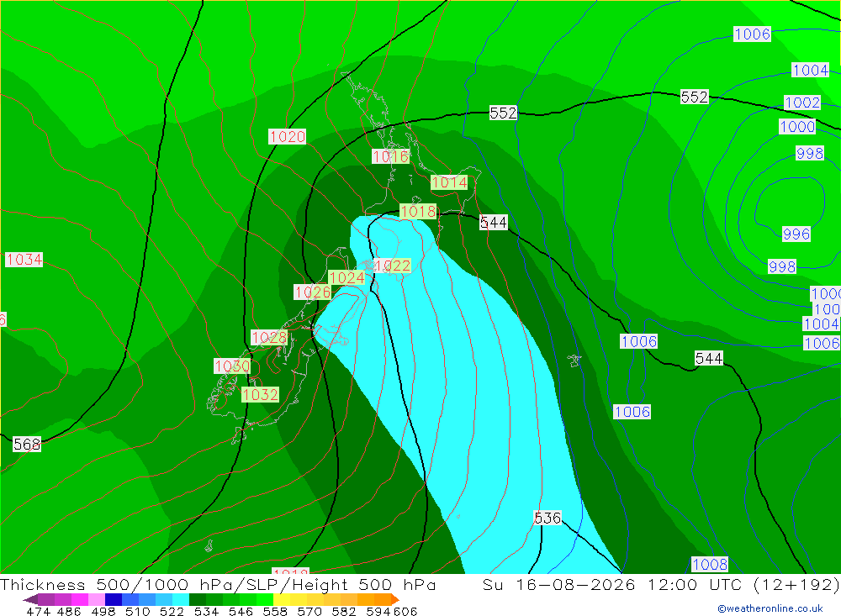Pick the darkest green legend swatch
Image resolution: width=841 pixels, height=616 pixels.
coord(198,599)
